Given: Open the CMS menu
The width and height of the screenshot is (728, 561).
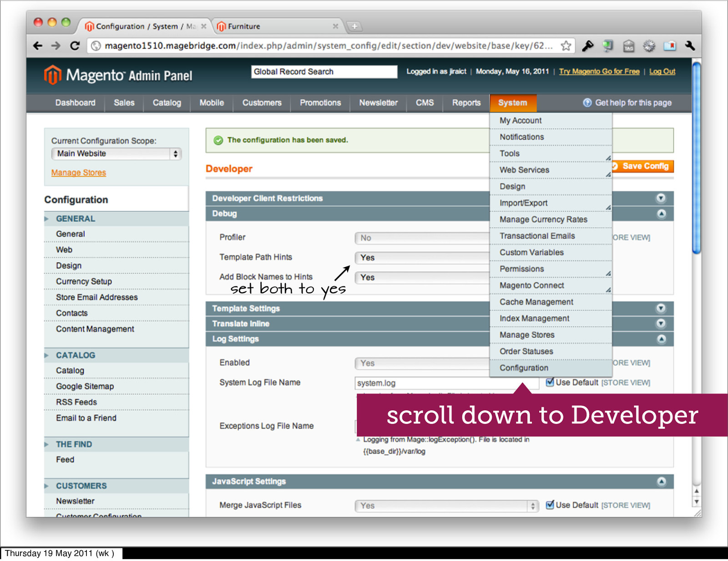Looking at the screenshot, I should pyautogui.click(x=425, y=103).
